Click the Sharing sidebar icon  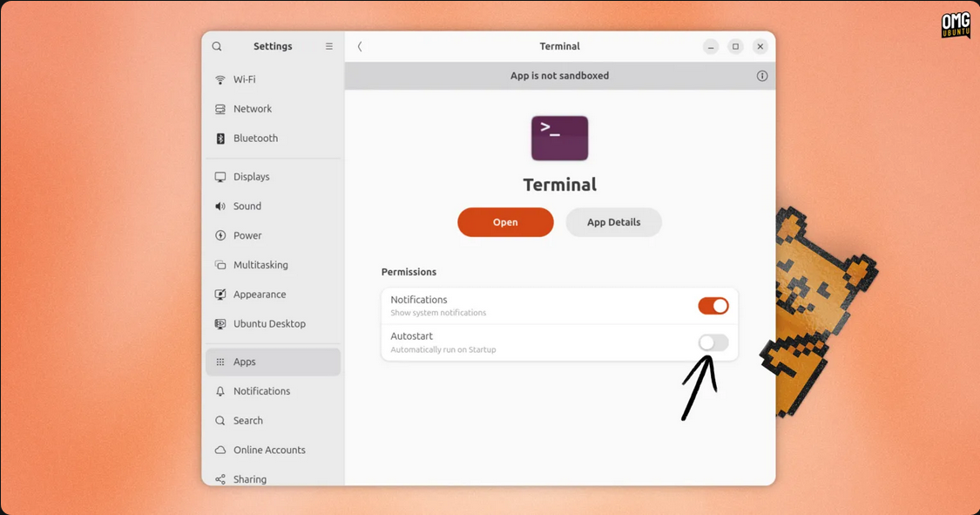[x=220, y=479]
